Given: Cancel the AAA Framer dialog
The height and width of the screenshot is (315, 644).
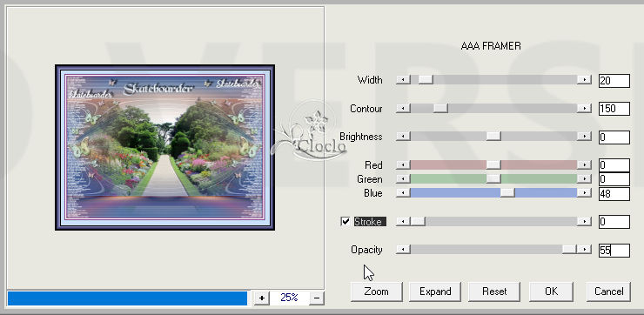Looking at the screenshot, I should [x=608, y=292].
